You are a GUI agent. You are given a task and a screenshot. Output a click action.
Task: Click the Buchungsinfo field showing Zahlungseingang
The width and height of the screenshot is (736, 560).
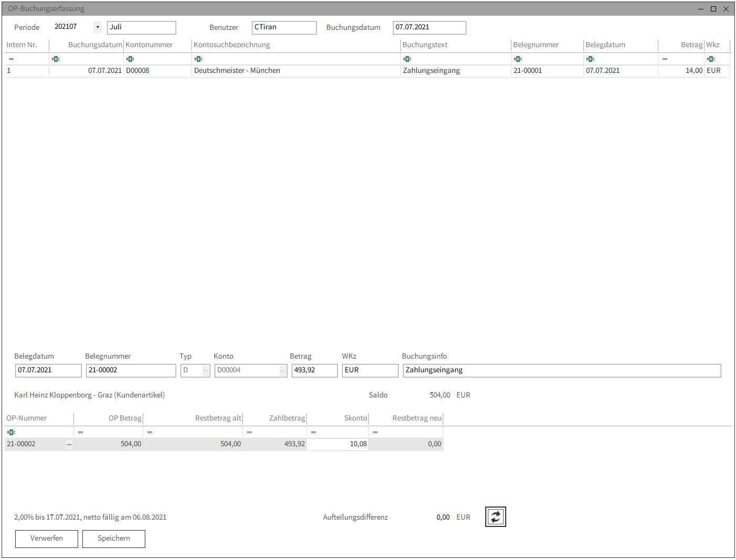562,371
